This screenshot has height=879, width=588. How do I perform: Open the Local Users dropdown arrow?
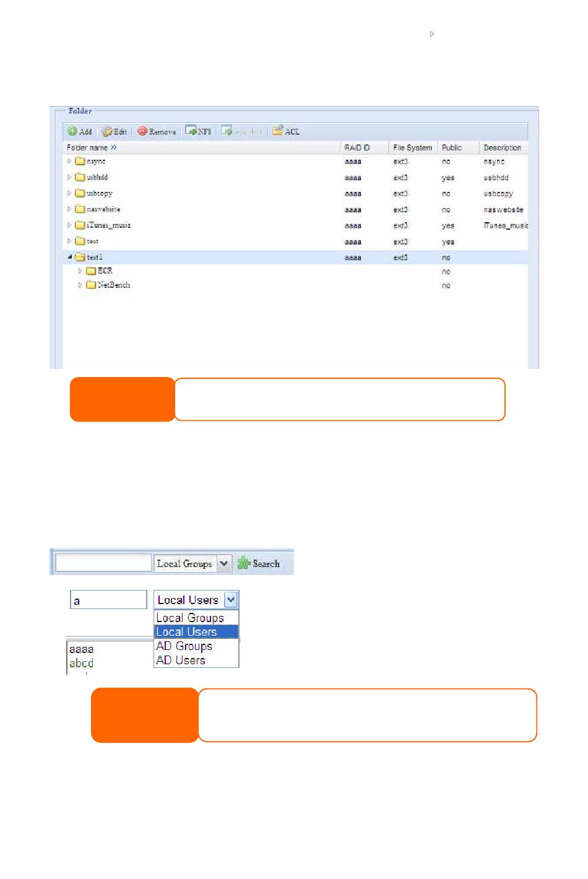tap(231, 599)
